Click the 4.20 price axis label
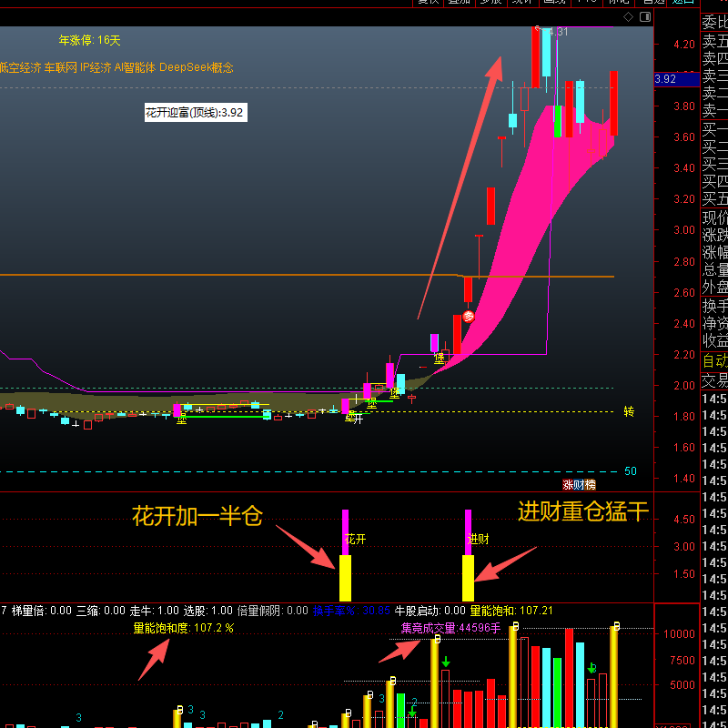This screenshot has height=728, width=728. pyautogui.click(x=684, y=45)
